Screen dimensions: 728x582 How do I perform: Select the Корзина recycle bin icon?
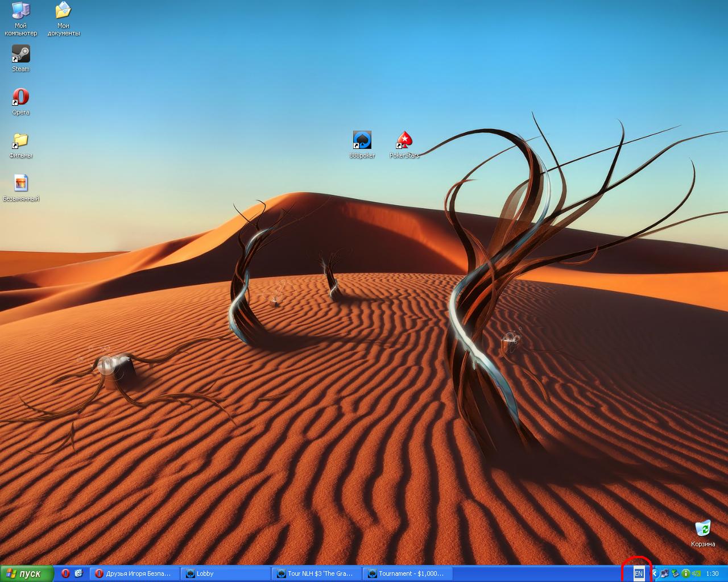[x=703, y=529]
